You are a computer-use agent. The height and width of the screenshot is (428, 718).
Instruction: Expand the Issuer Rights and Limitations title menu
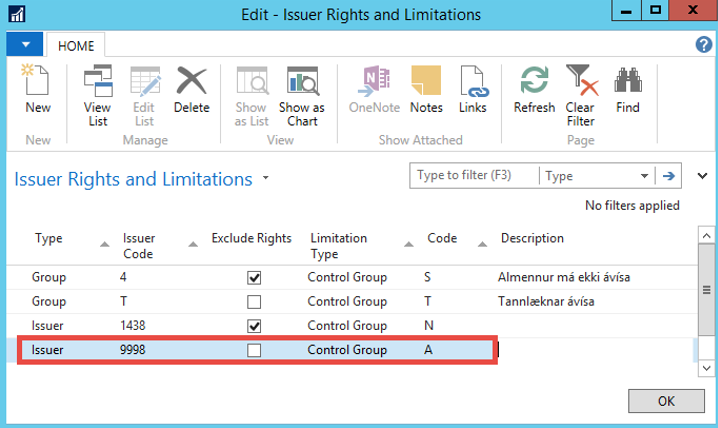266,179
